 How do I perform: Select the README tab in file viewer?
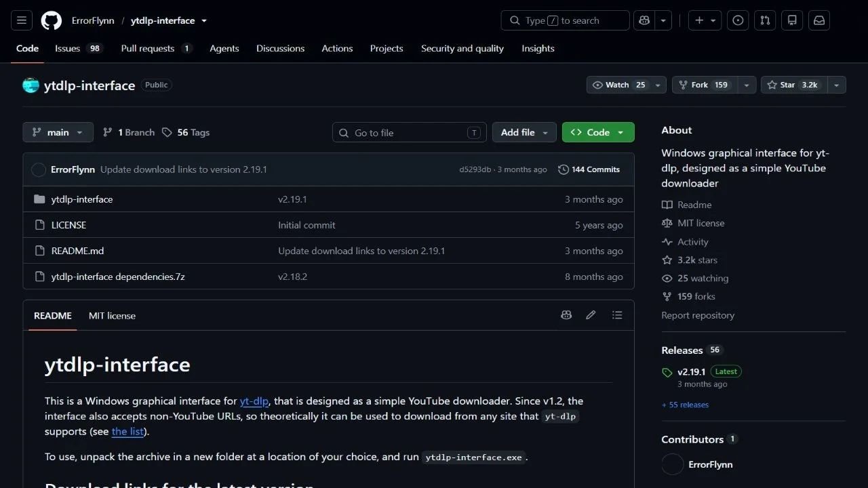[53, 315]
